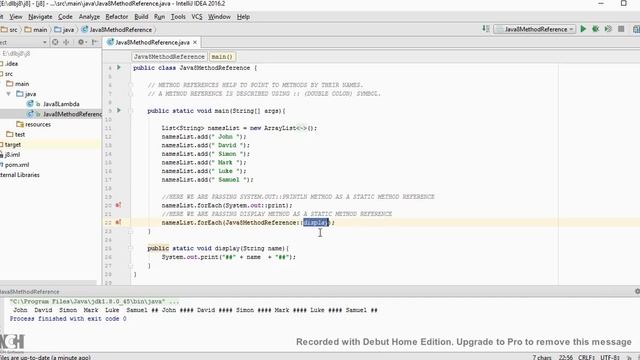Select External Libraries node

(20, 175)
